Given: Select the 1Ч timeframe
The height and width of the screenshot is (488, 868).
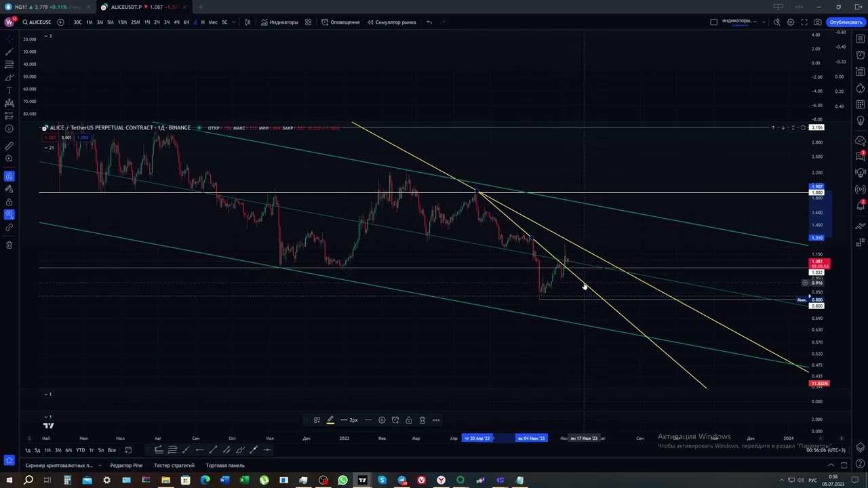Looking at the screenshot, I should coord(147,22).
